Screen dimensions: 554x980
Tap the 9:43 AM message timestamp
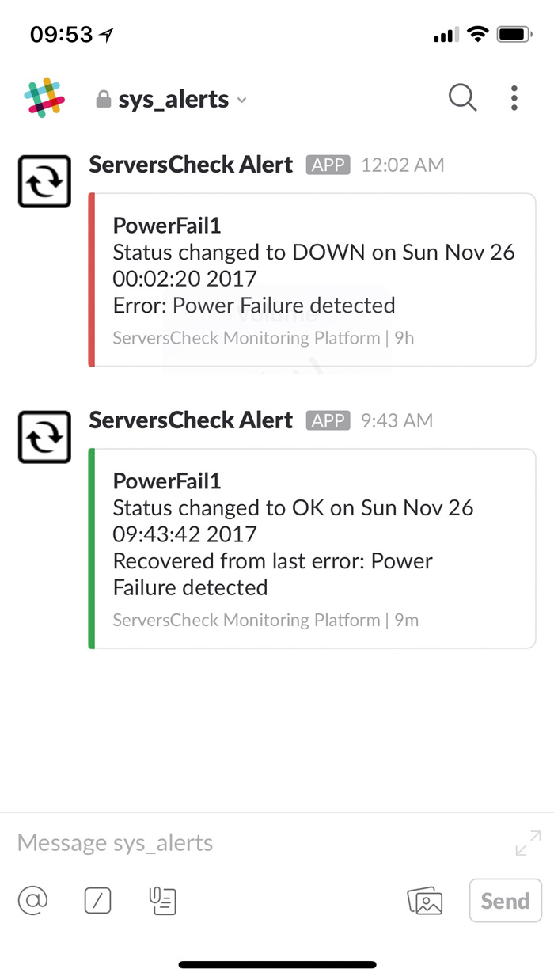(x=397, y=420)
